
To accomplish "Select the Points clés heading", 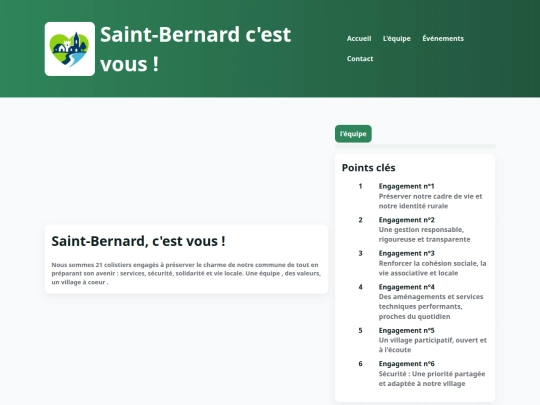I will pyautogui.click(x=368, y=168).
